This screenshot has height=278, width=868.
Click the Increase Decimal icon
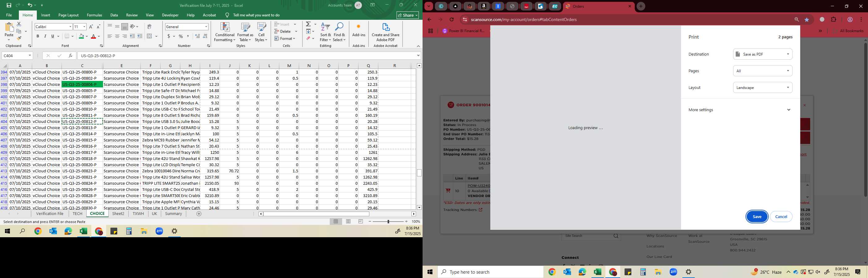tap(197, 36)
